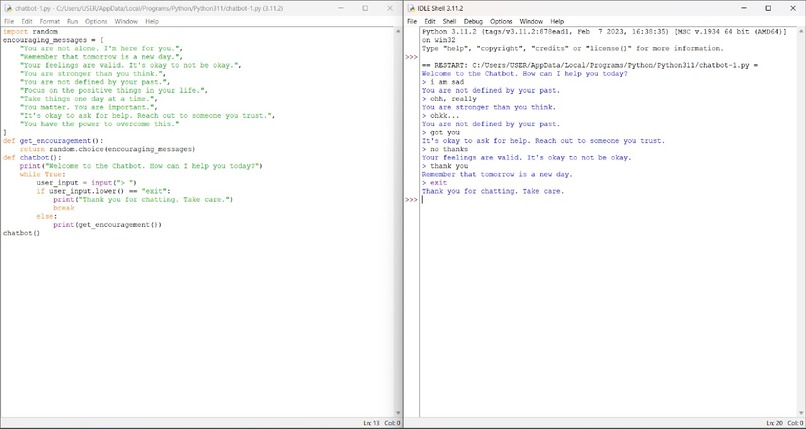Click the editor scrollbar up arrow
This screenshot has height=429, width=806.
coord(398,31)
